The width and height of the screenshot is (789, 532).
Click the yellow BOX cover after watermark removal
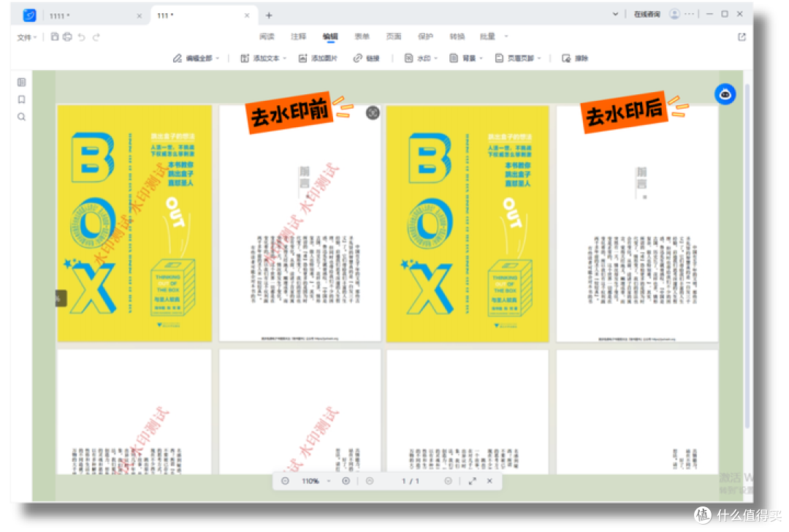468,224
